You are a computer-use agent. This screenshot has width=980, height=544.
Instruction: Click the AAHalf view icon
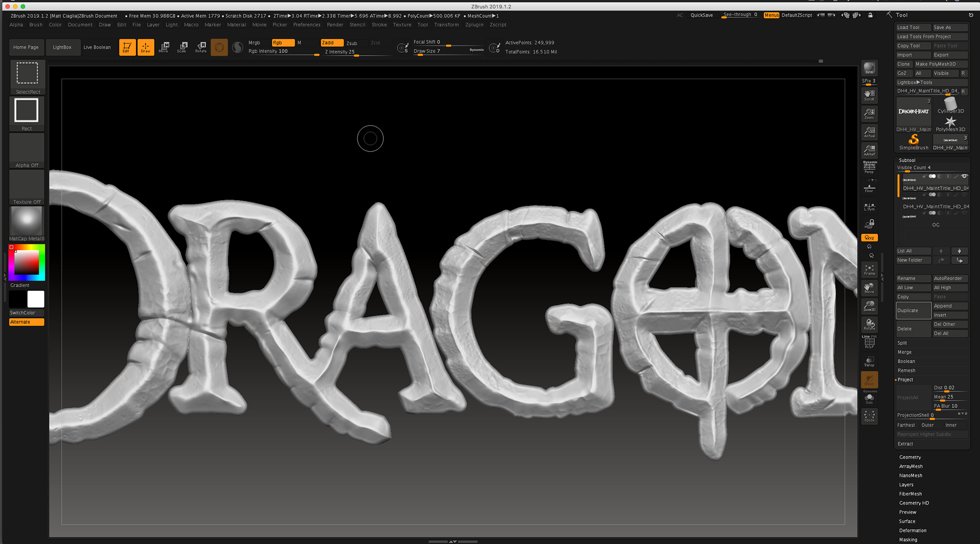(x=869, y=151)
